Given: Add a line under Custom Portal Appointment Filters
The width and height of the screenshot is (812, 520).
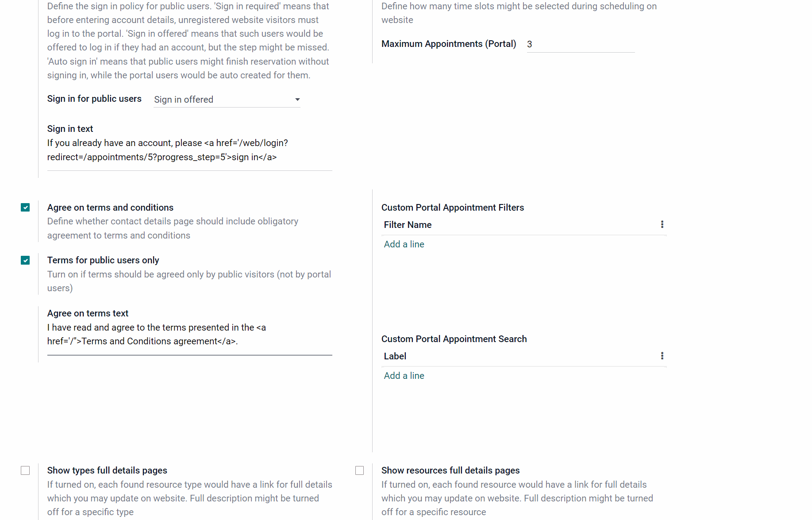Looking at the screenshot, I should [404, 244].
